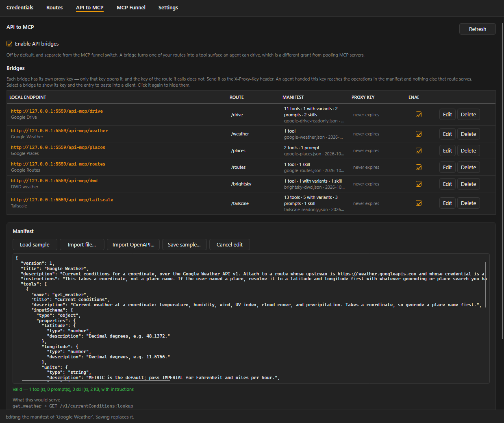
Task: Click the ROUTE column header
Action: pos(237,97)
